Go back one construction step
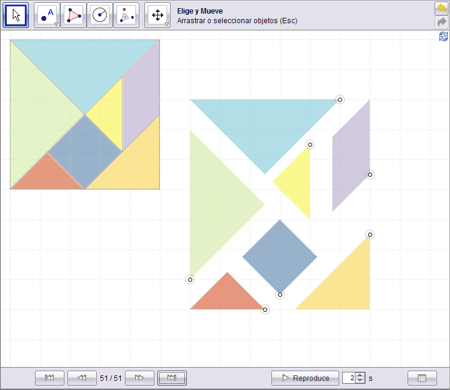The width and height of the screenshot is (450, 390). (x=82, y=378)
